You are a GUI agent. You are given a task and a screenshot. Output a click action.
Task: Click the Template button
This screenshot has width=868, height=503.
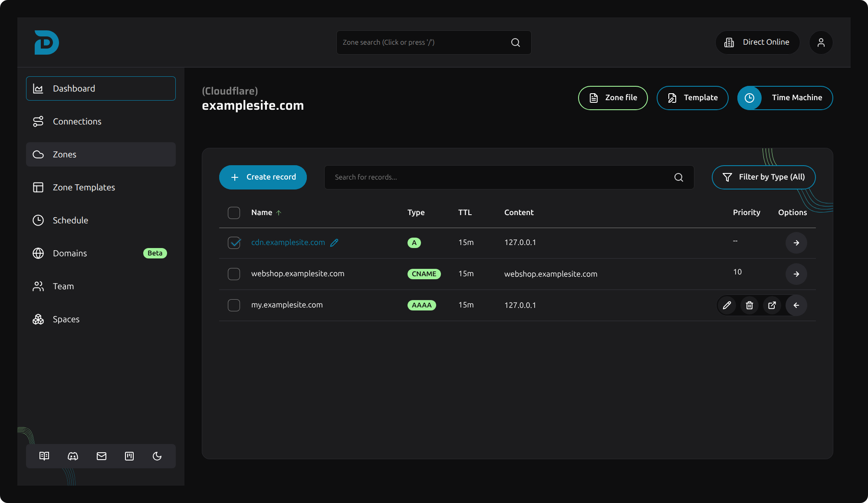pos(692,98)
